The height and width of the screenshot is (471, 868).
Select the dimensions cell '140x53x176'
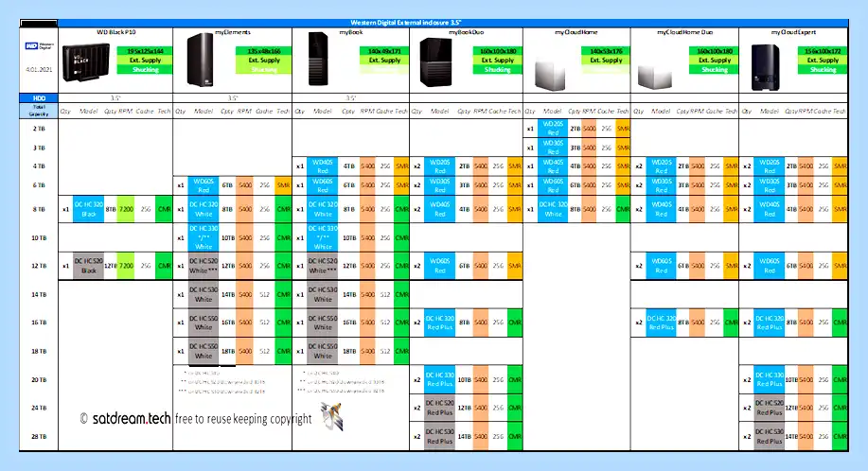point(606,51)
